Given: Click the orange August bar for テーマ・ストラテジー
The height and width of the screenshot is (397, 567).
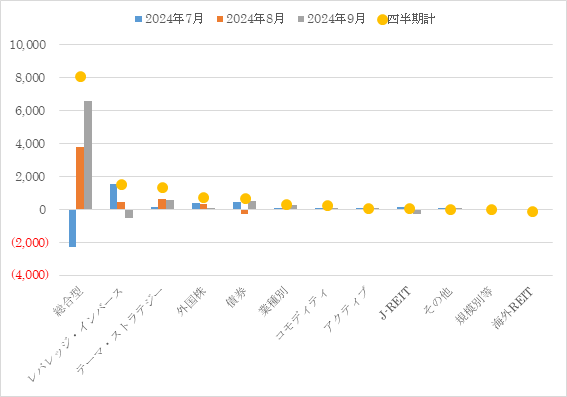Looking at the screenshot, I should pyautogui.click(x=162, y=204).
